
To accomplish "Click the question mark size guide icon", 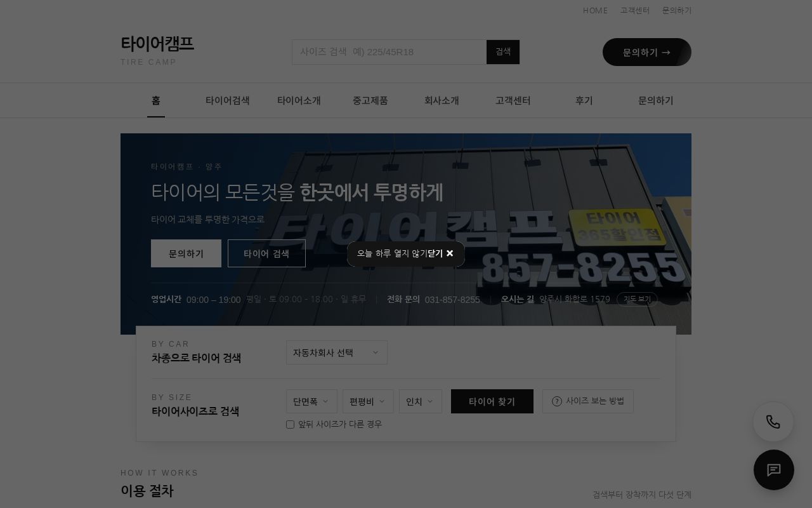I will point(557,401).
